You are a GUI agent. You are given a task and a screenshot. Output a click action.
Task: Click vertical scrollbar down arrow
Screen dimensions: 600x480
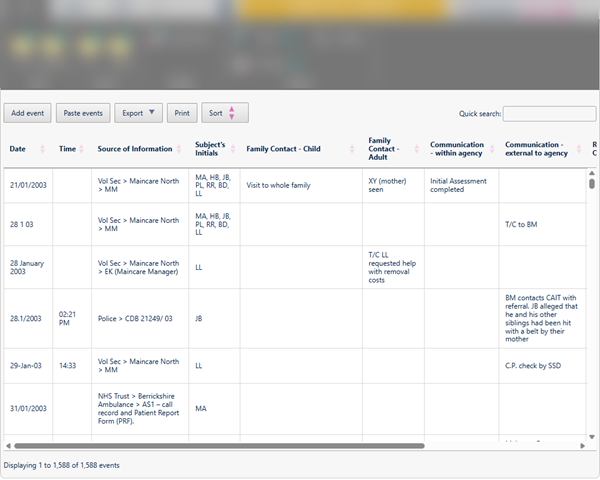click(x=592, y=437)
